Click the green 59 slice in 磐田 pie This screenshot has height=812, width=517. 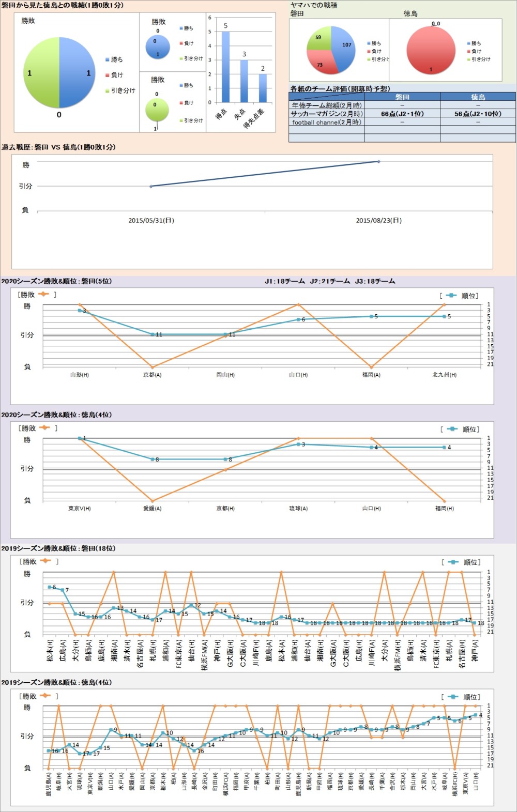point(318,39)
